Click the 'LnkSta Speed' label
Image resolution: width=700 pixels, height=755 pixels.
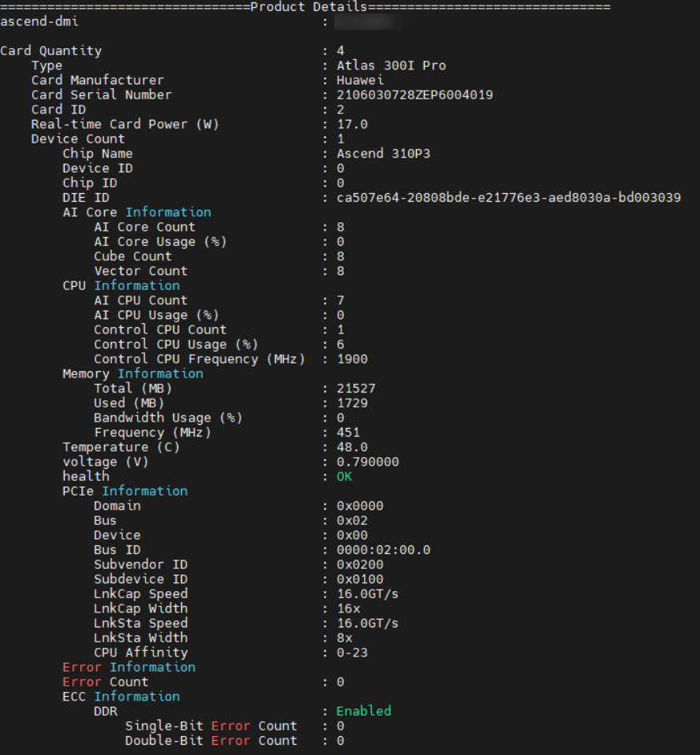(140, 623)
